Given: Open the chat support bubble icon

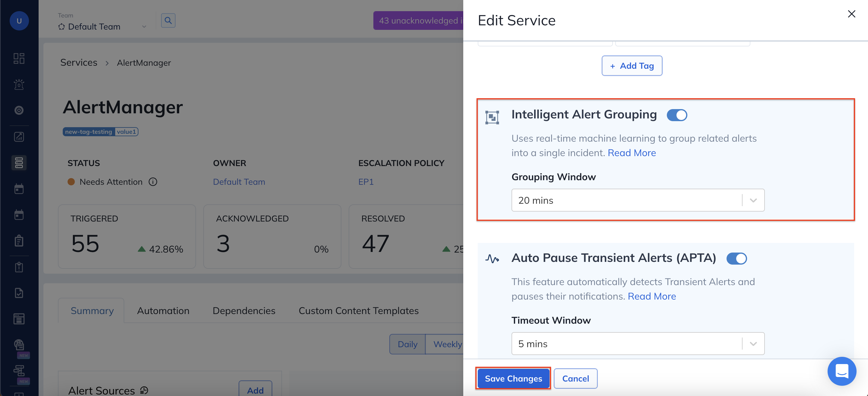Looking at the screenshot, I should point(841,371).
